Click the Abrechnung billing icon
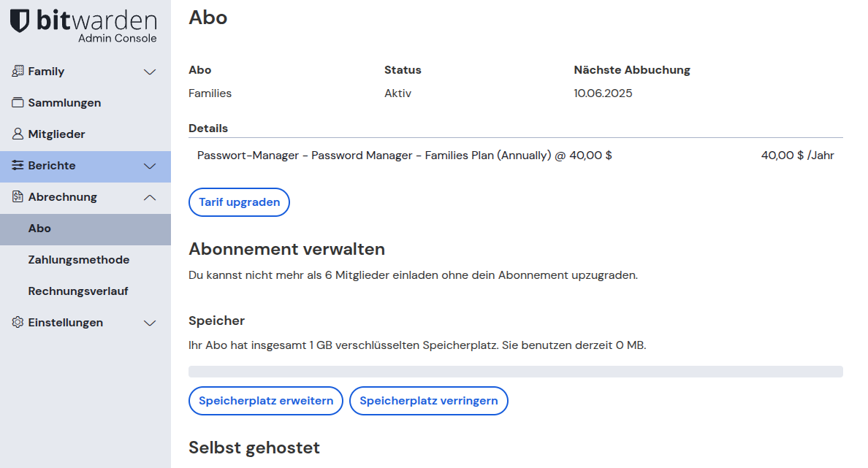Screen dimensions: 868x468 click(x=18, y=197)
